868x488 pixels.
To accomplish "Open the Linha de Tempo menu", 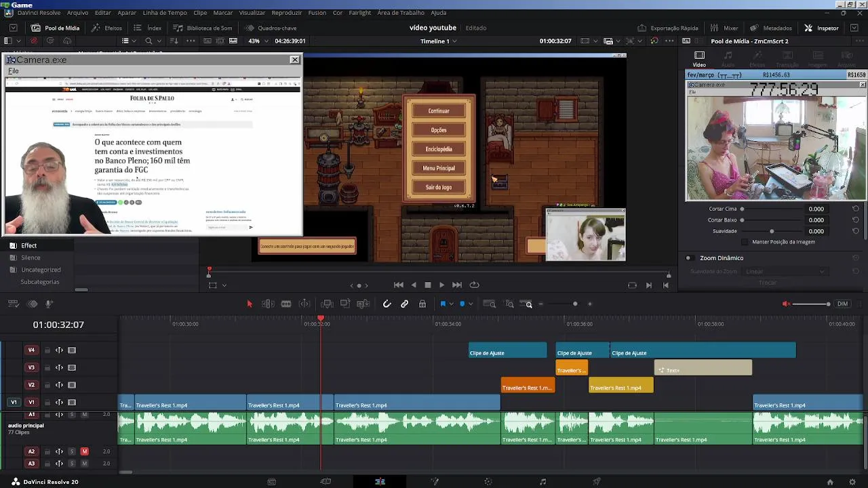I will tap(165, 13).
